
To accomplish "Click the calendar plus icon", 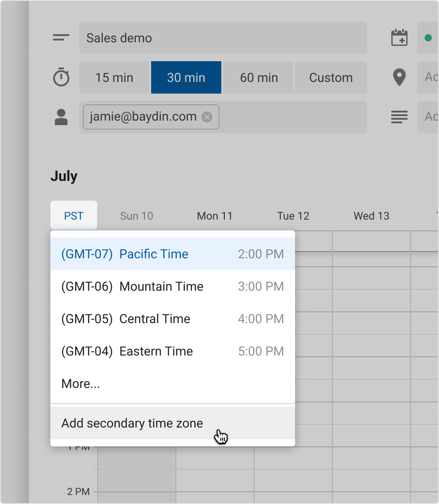I will tap(399, 38).
